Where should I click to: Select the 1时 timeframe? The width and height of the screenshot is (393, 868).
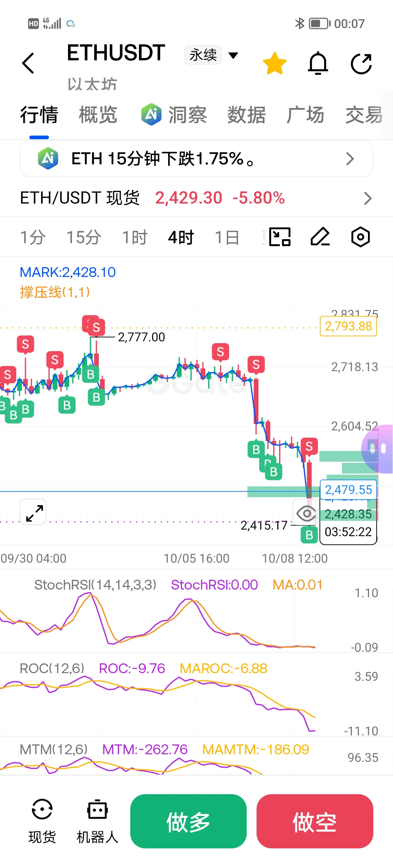click(x=135, y=237)
